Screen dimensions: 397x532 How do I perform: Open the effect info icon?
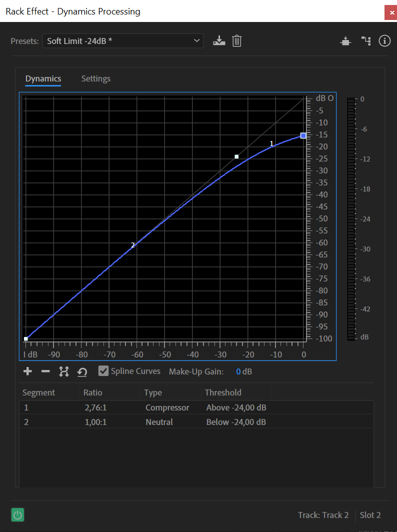[x=384, y=41]
